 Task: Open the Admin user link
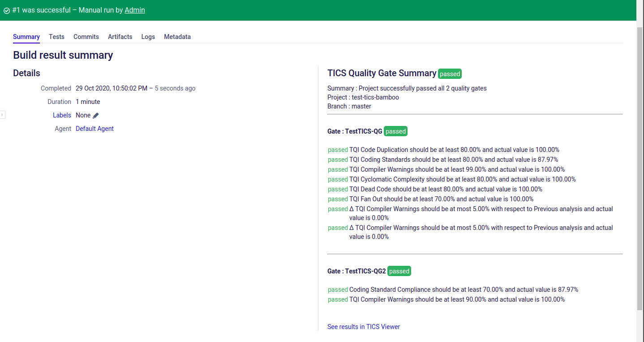tap(135, 10)
